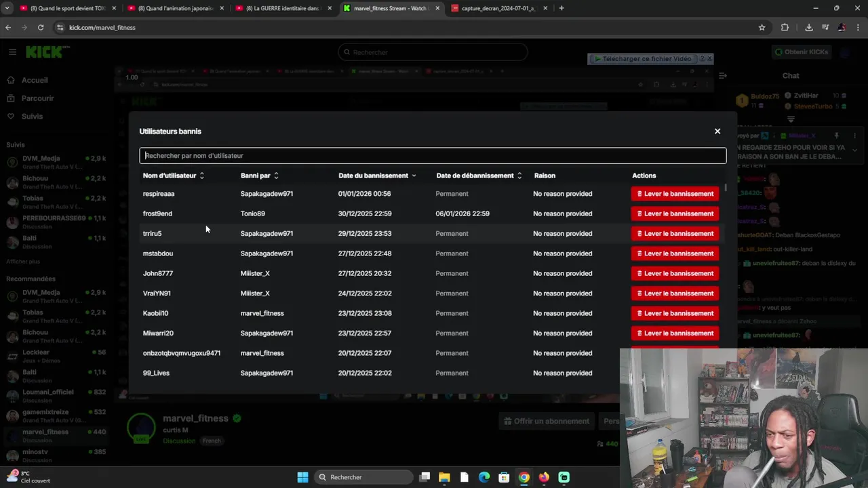Close the Utilisateurs bannis dialog
868x488 pixels.
pyautogui.click(x=717, y=131)
